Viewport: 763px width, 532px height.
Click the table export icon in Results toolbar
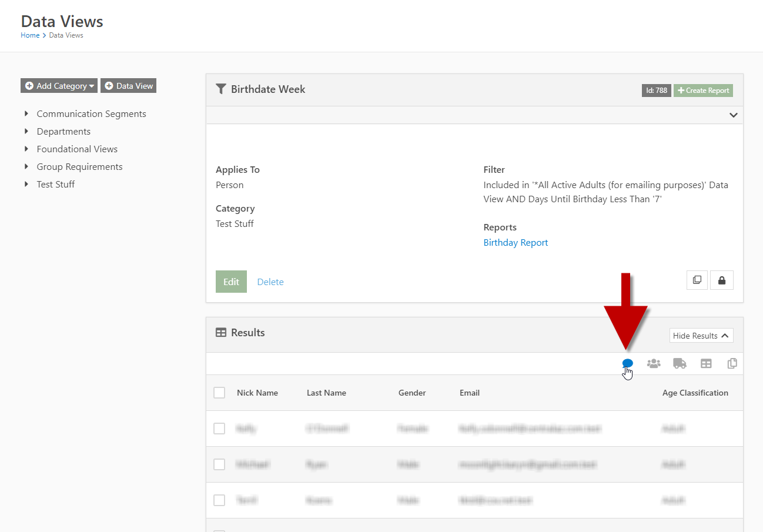coord(706,364)
